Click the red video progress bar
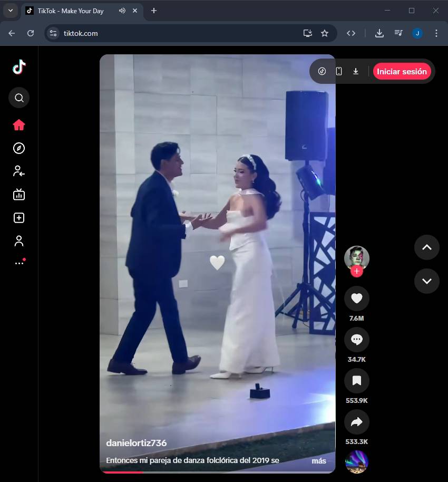This screenshot has height=482, width=448. (122, 472)
